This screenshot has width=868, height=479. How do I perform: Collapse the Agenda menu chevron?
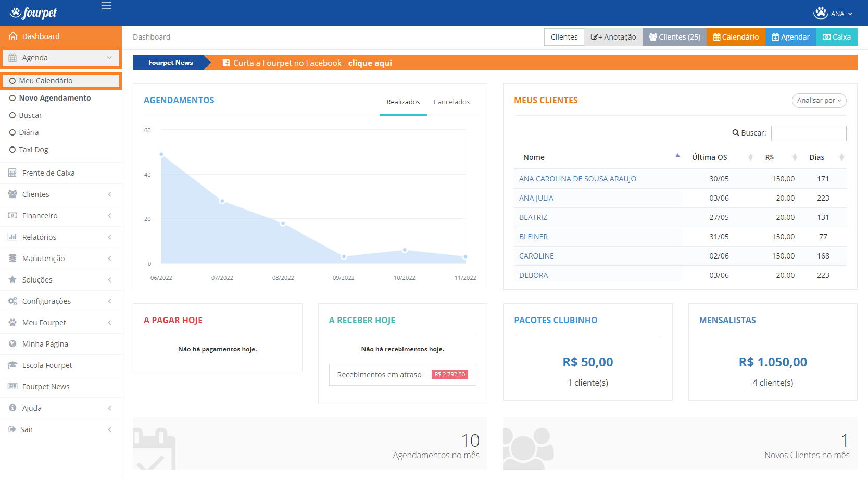click(109, 58)
